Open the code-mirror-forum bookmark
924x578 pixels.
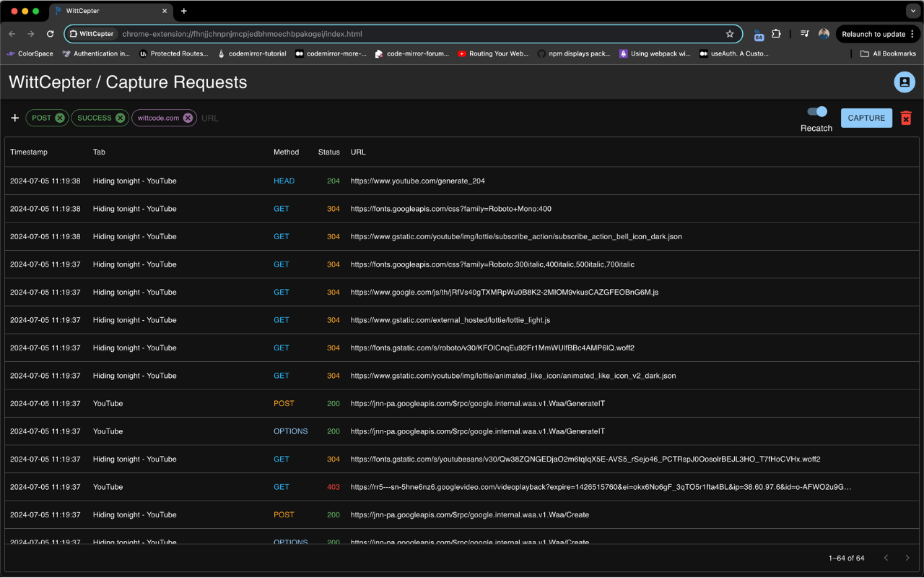(411, 53)
